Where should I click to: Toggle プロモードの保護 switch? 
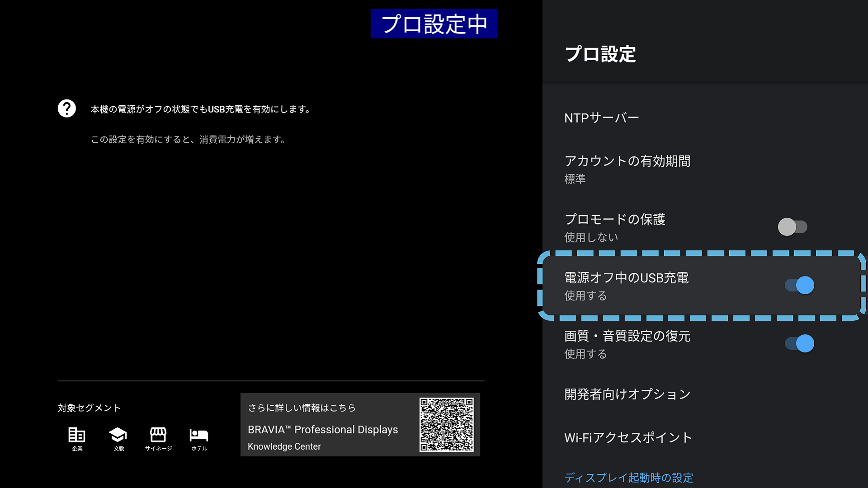click(793, 227)
